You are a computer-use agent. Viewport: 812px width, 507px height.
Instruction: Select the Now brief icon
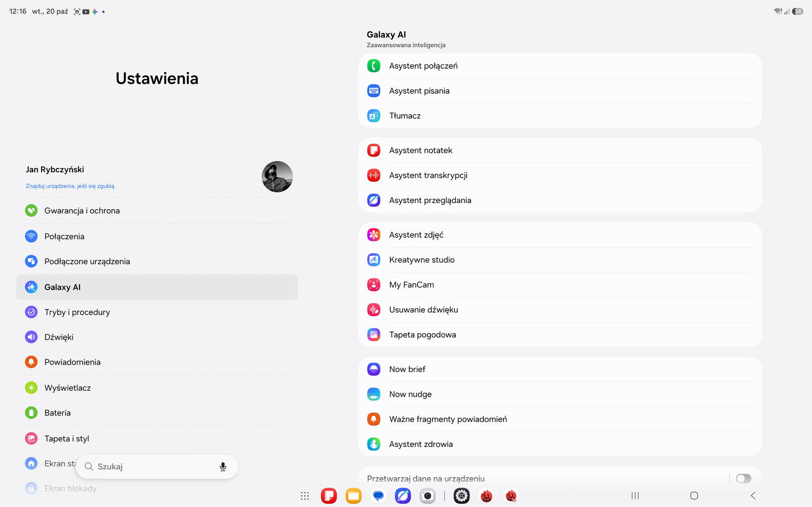pyautogui.click(x=374, y=369)
